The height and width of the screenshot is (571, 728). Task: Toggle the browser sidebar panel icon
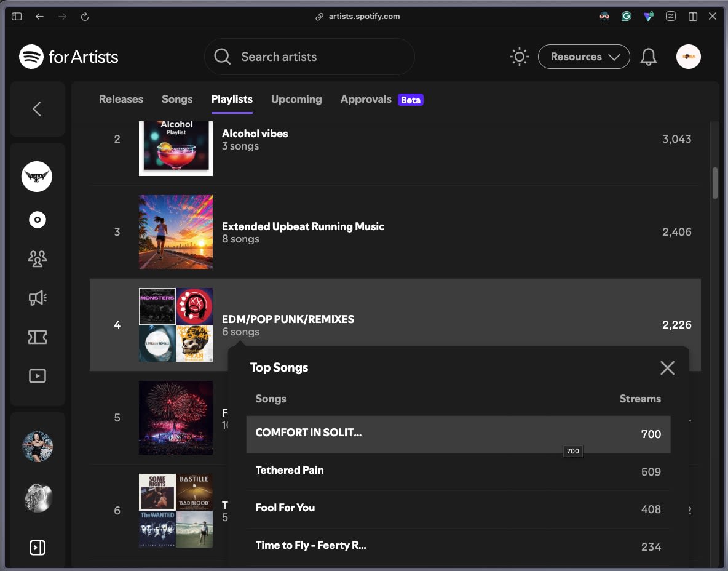click(17, 16)
